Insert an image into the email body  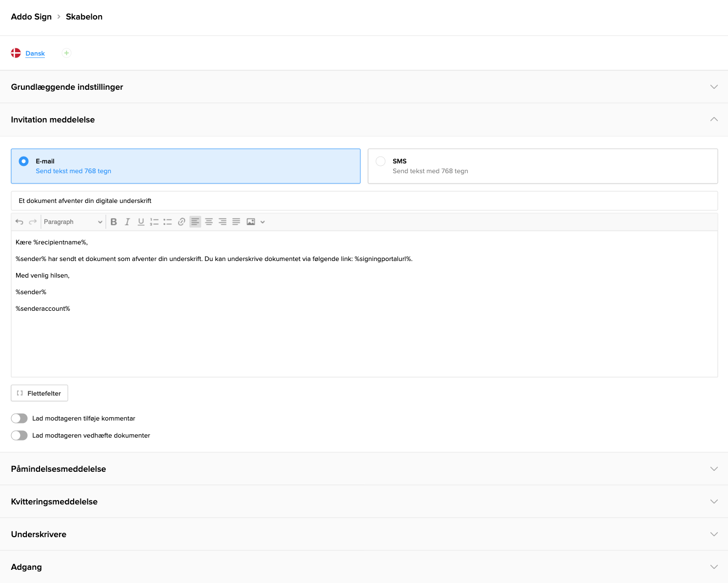[250, 221]
